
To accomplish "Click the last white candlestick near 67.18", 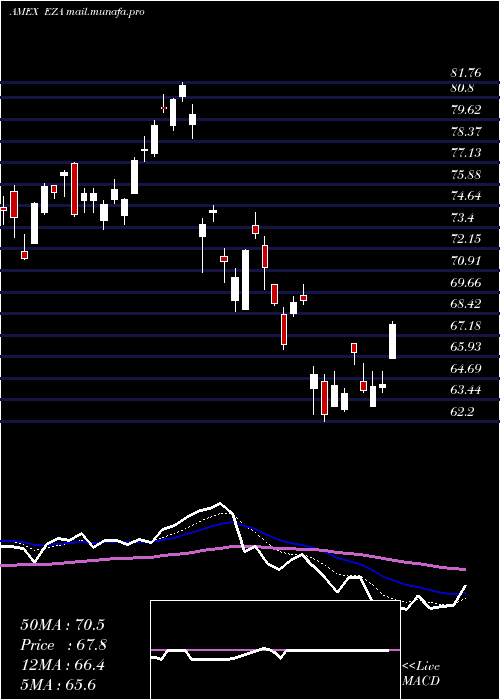I will (x=392, y=341).
